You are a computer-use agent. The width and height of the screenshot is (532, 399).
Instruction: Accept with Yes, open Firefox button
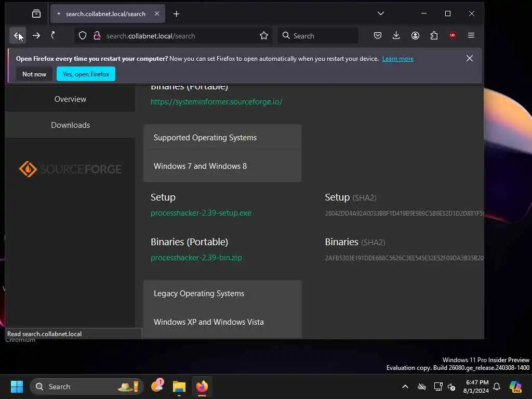pyautogui.click(x=86, y=74)
